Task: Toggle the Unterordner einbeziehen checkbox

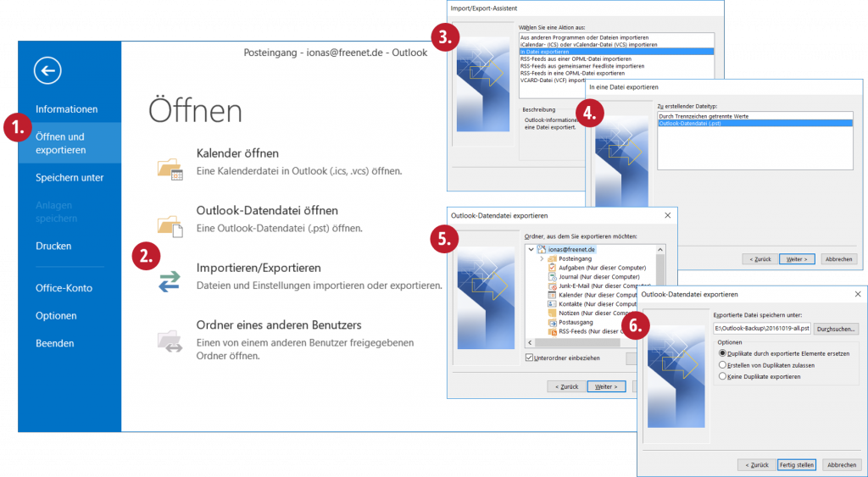Action: coord(529,358)
